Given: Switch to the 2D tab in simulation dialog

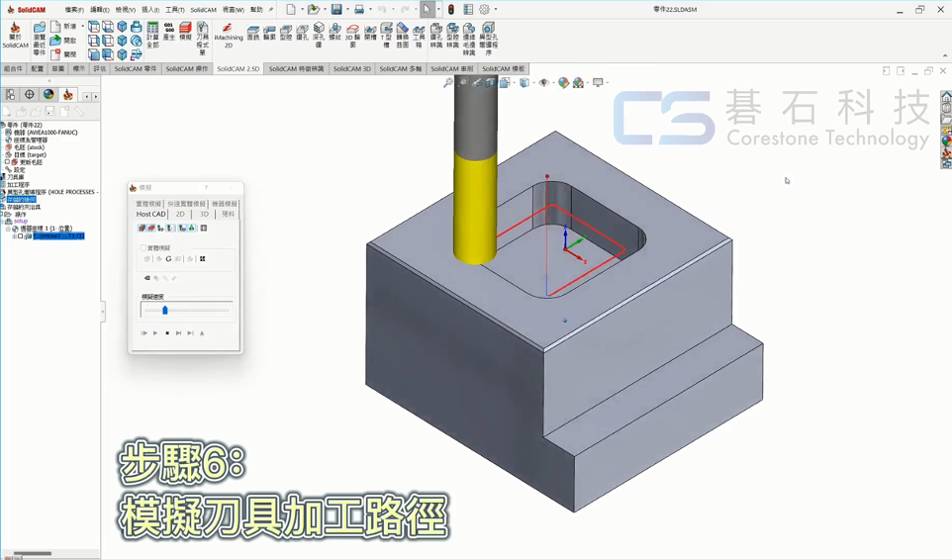Looking at the screenshot, I should tap(180, 214).
